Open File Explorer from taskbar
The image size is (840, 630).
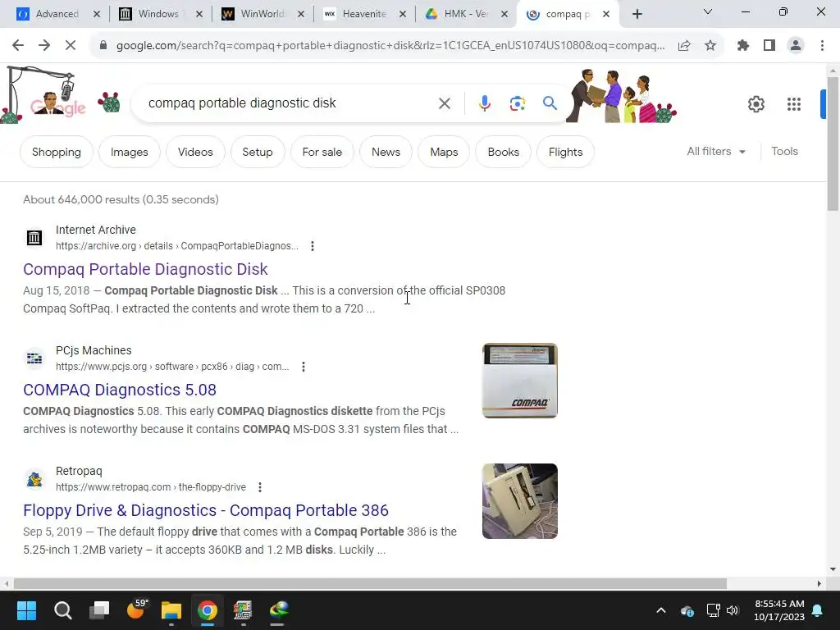click(171, 609)
